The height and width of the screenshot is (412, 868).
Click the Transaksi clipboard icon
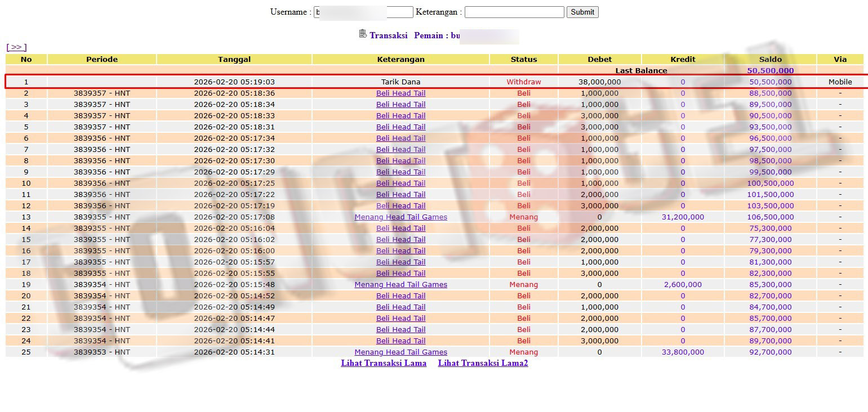(x=363, y=34)
